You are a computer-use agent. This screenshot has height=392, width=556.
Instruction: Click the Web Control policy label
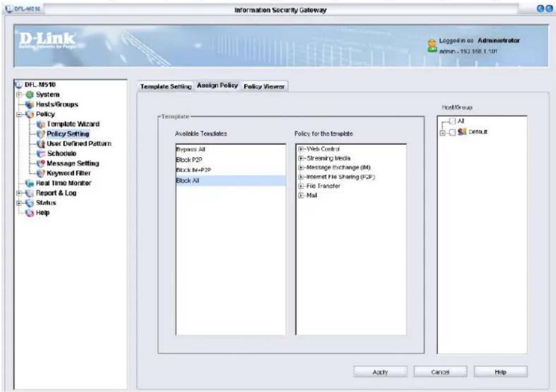[x=323, y=149]
